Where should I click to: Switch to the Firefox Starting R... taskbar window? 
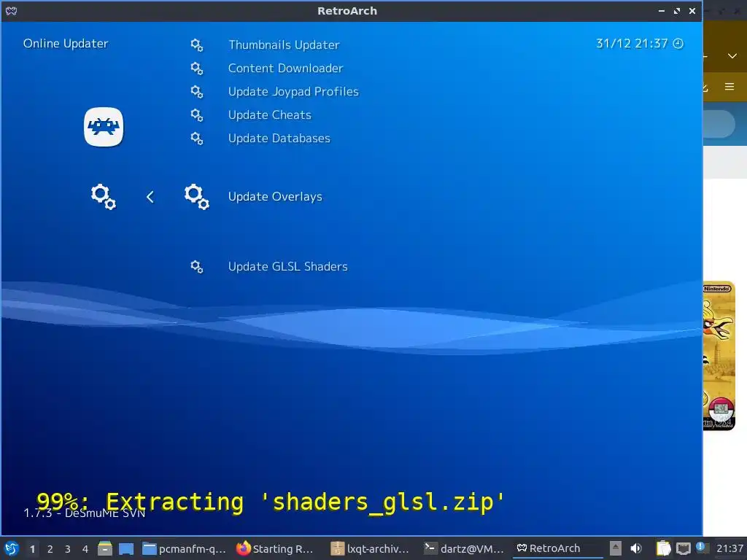(275, 548)
